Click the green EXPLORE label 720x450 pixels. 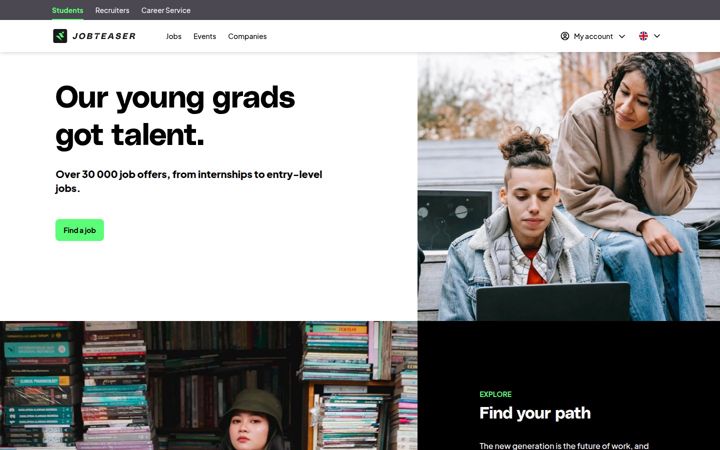click(495, 394)
